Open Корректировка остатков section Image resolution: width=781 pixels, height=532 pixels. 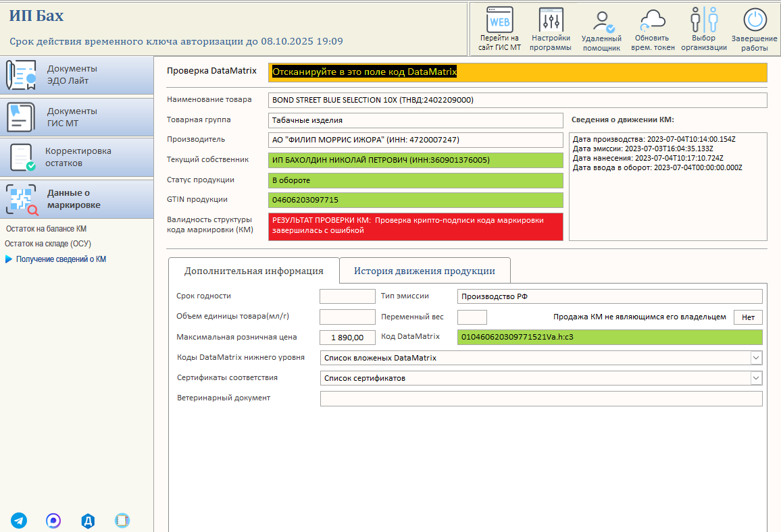coord(77,157)
